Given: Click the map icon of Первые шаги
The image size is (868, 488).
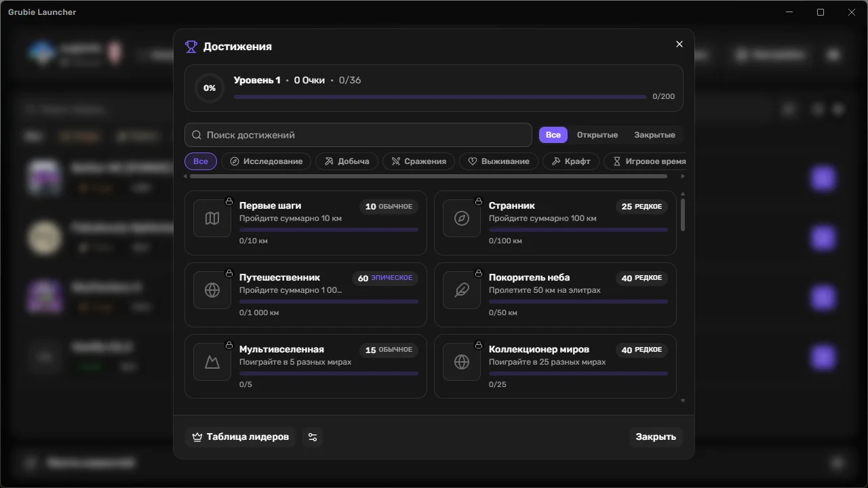Looking at the screenshot, I should [212, 218].
